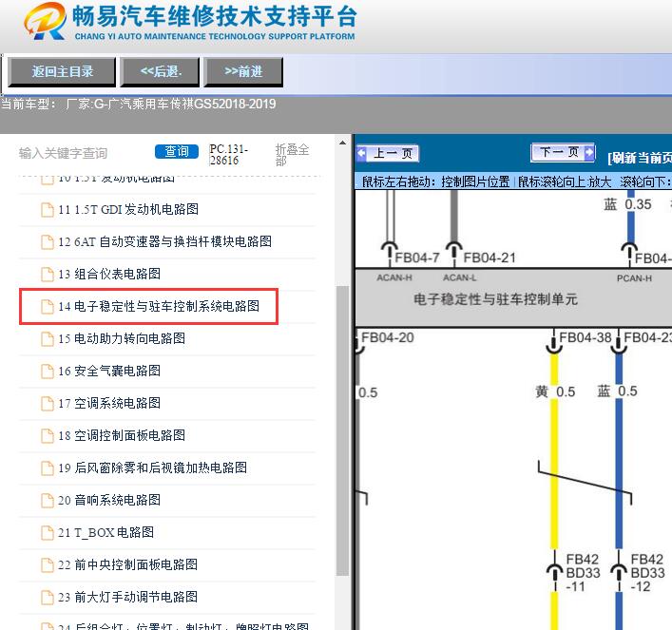The height and width of the screenshot is (630, 672).
Task: Click the FB04-7 connector label
Action: pyautogui.click(x=417, y=258)
